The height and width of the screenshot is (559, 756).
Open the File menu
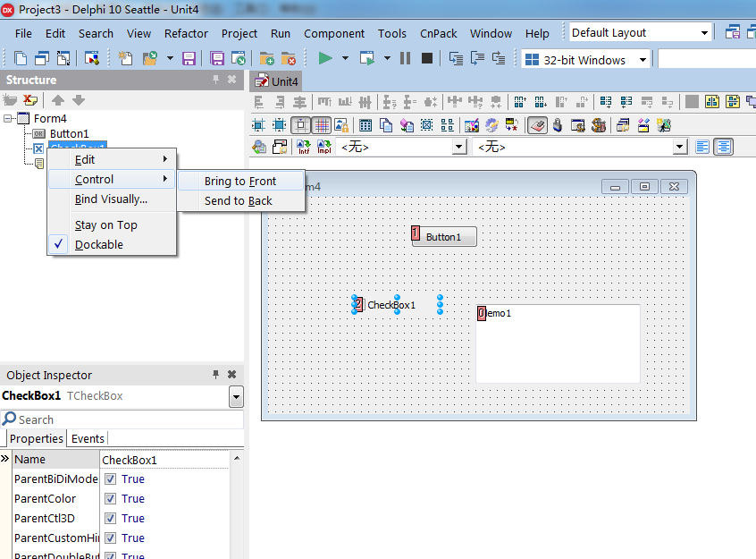click(x=23, y=33)
